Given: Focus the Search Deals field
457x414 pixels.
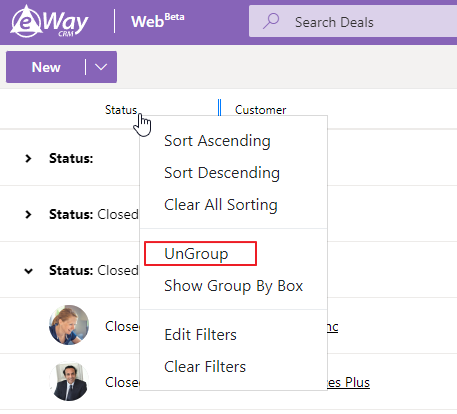Looking at the screenshot, I should [x=353, y=21].
